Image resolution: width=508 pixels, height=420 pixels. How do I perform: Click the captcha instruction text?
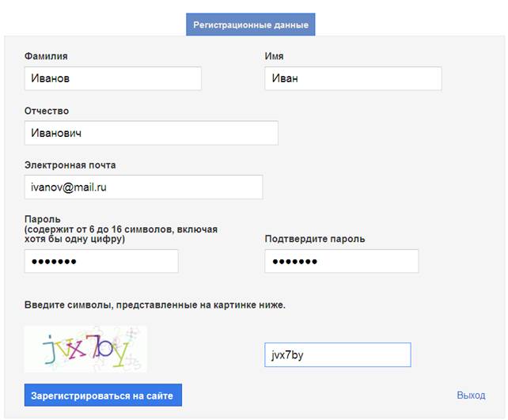pos(155,305)
